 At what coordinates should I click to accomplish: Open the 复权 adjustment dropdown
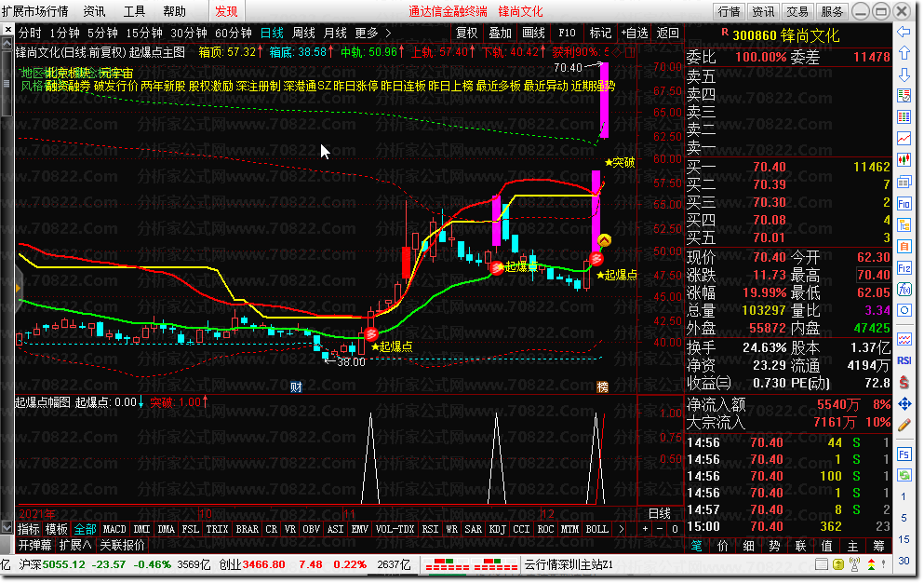click(467, 33)
